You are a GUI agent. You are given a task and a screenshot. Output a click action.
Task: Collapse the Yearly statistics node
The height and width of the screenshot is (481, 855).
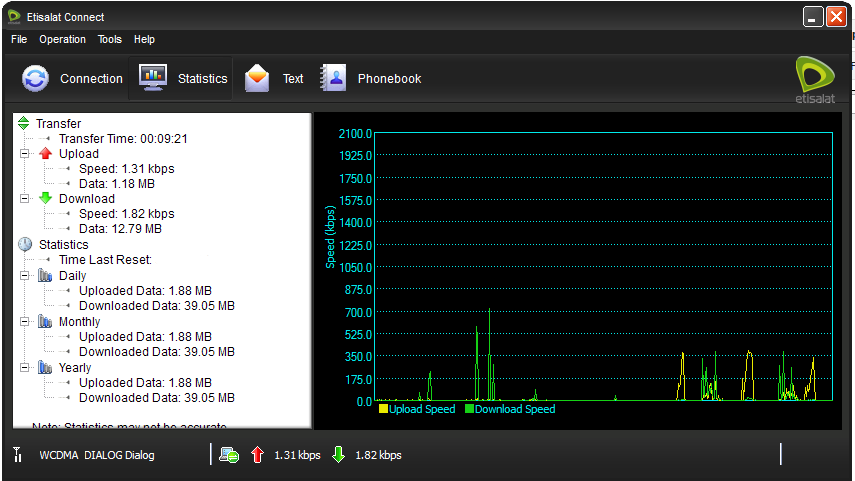click(x=25, y=368)
